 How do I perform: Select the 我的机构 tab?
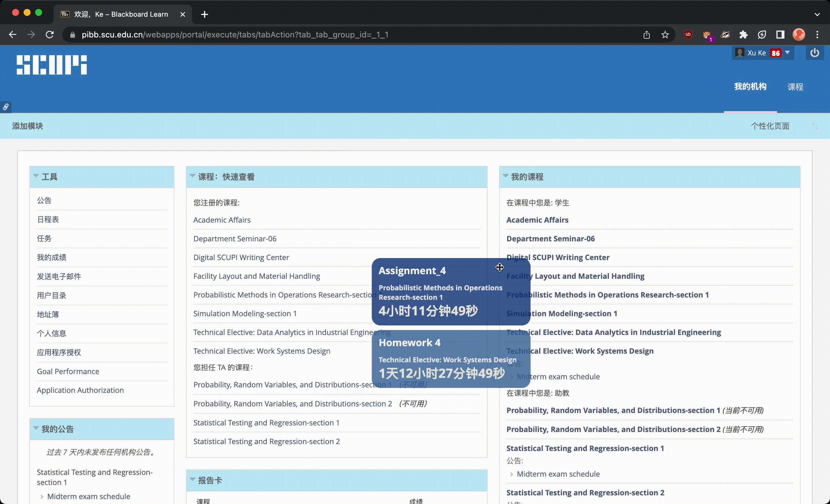coord(750,86)
